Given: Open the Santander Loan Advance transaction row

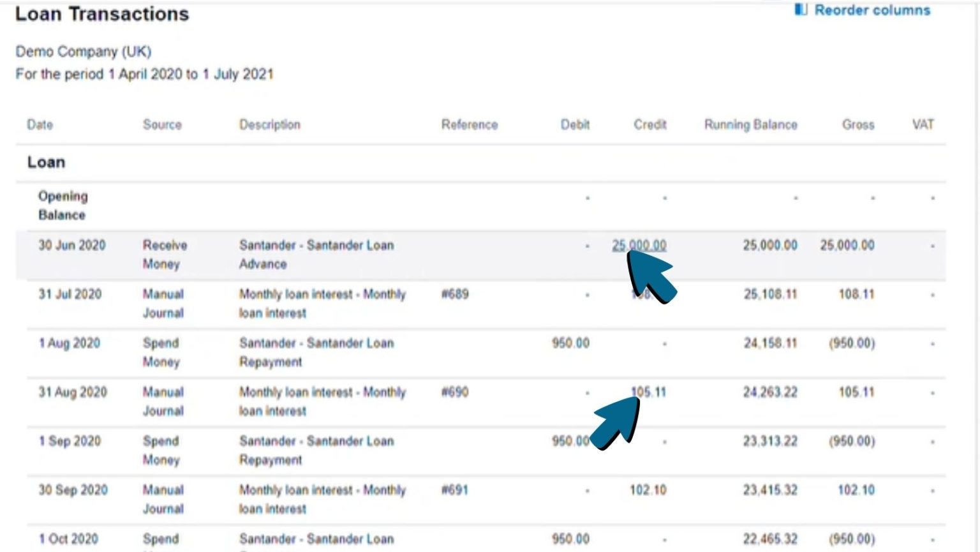Looking at the screenshot, I should point(316,254).
